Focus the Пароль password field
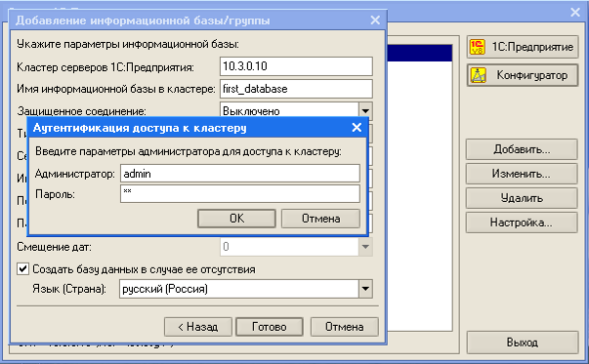The image size is (589, 364). click(x=240, y=193)
